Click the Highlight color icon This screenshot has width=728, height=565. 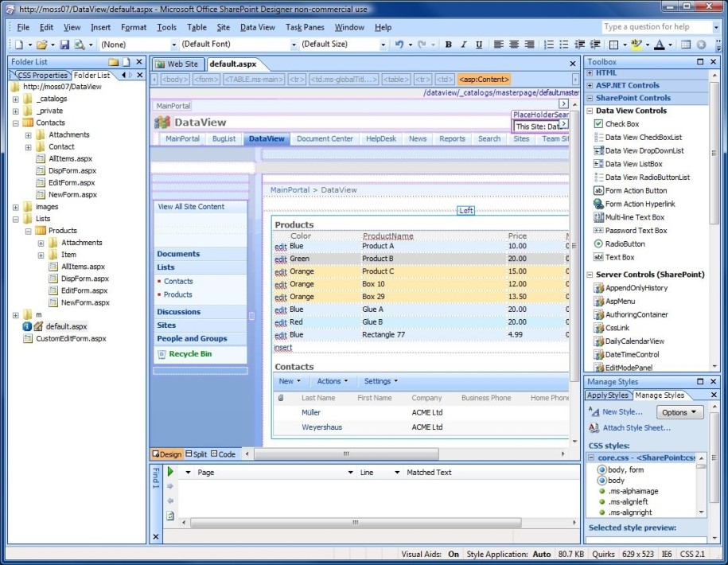[x=636, y=45]
